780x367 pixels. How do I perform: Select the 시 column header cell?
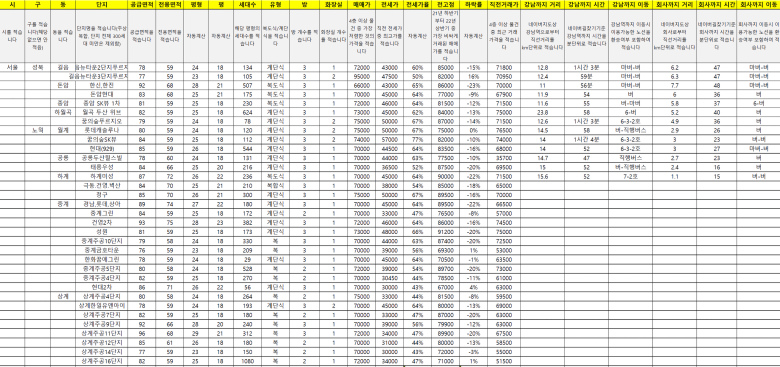(x=12, y=4)
